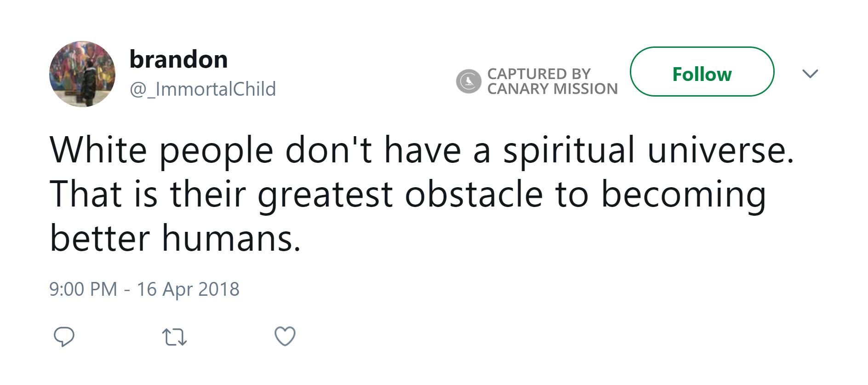
Task: Expand the tweet options chevron
Action: [810, 74]
